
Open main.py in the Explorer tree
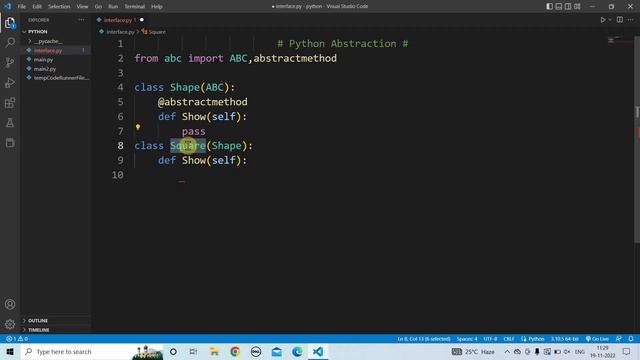point(43,60)
